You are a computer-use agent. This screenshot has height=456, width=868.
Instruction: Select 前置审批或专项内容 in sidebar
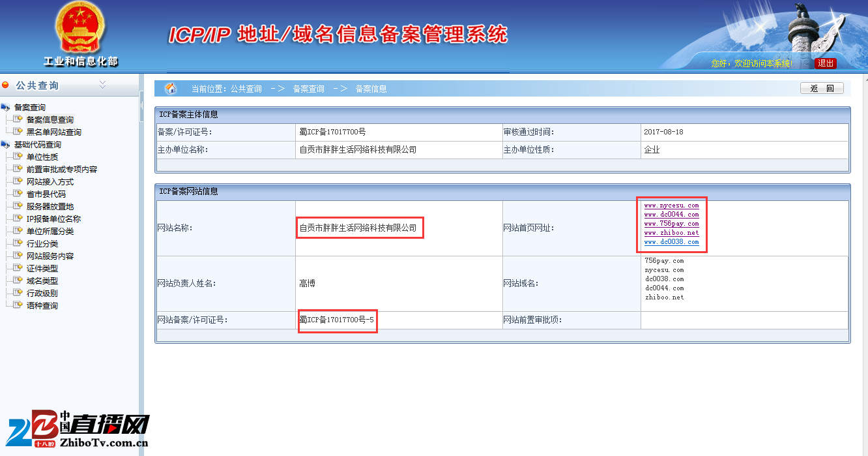click(x=61, y=170)
